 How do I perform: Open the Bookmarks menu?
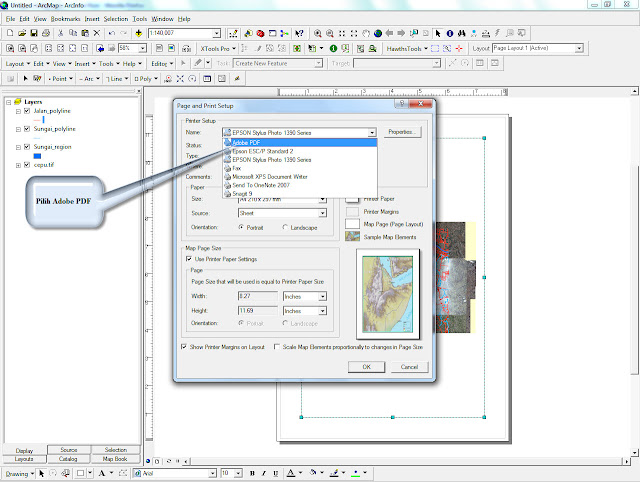coord(65,19)
